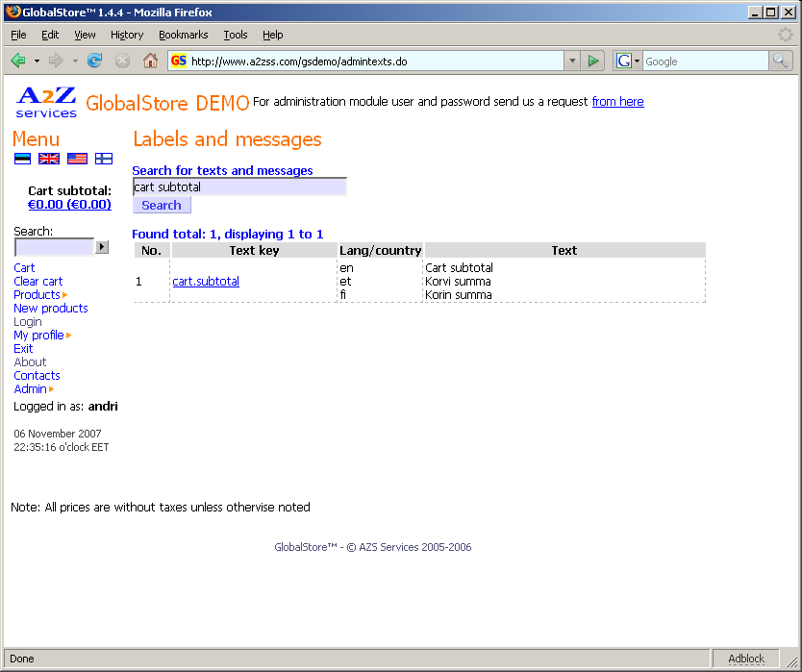This screenshot has width=802, height=672.
Task: Click the Search button for texts
Action: (162, 205)
